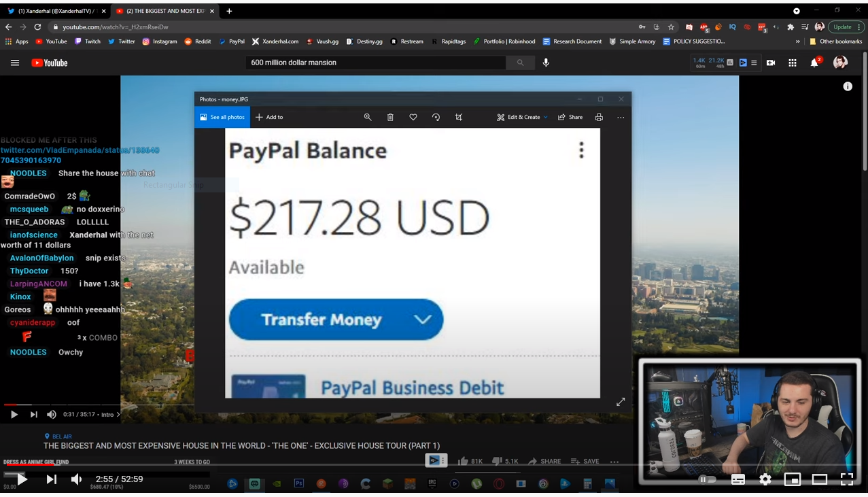The width and height of the screenshot is (868, 497).
Task: Open the PayPal bookmark
Action: click(232, 41)
